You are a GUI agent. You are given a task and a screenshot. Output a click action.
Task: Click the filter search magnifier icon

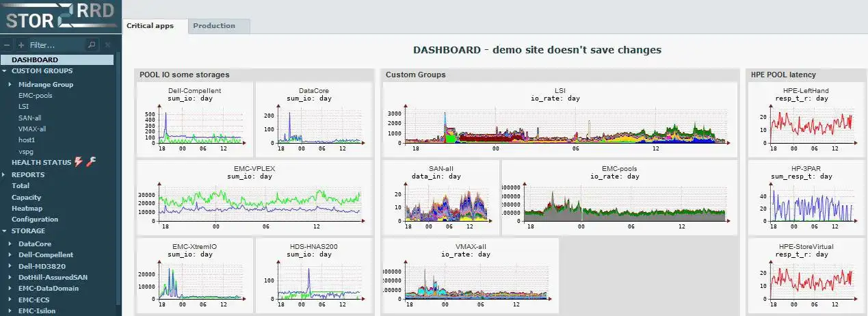click(92, 45)
